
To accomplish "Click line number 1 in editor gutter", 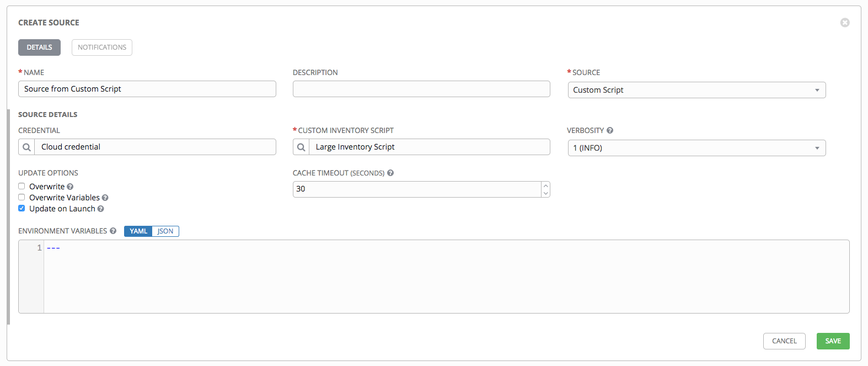I will point(39,248).
